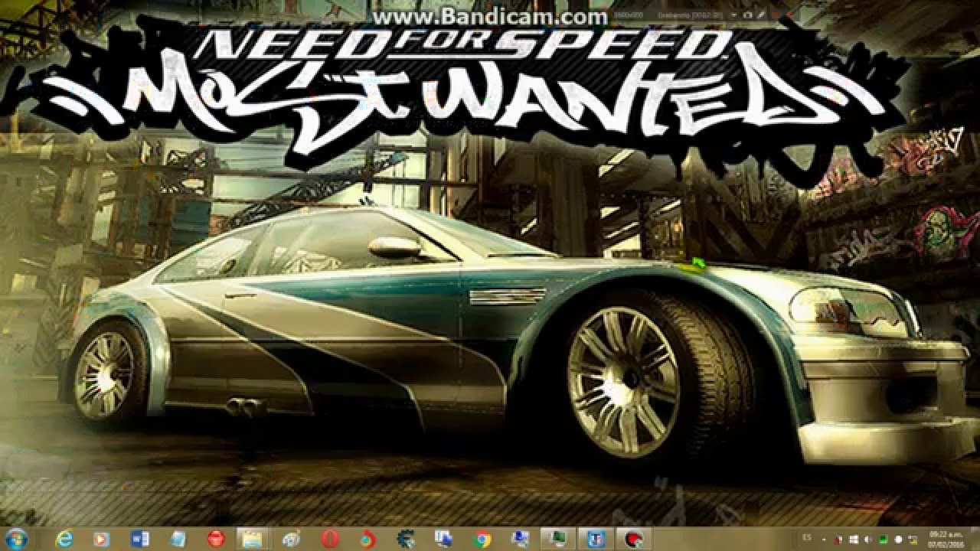The width and height of the screenshot is (980, 551).
Task: Open Windows Media Player from the taskbar
Action: [101, 539]
